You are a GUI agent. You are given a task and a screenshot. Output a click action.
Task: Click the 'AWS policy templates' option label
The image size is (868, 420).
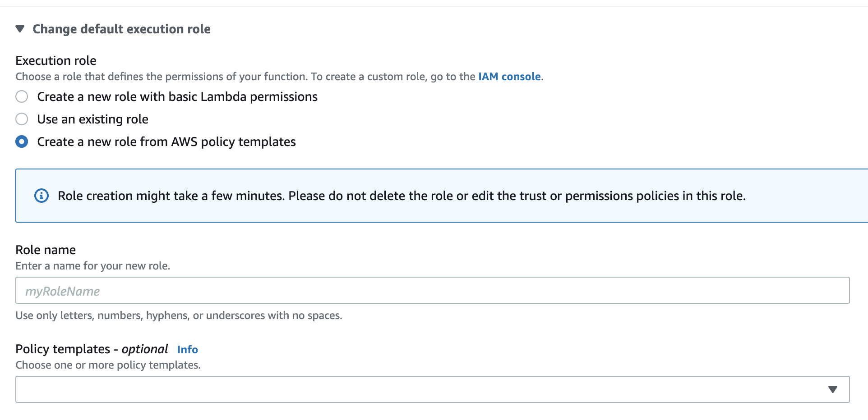[166, 142]
